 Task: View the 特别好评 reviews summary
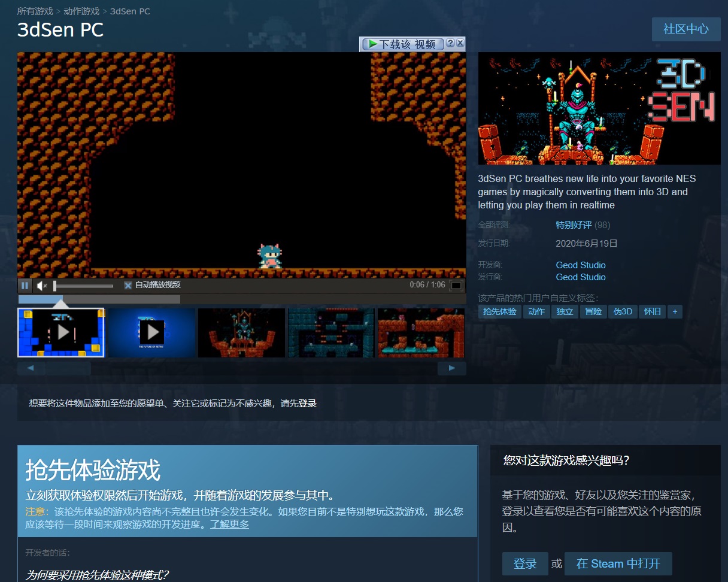click(574, 225)
